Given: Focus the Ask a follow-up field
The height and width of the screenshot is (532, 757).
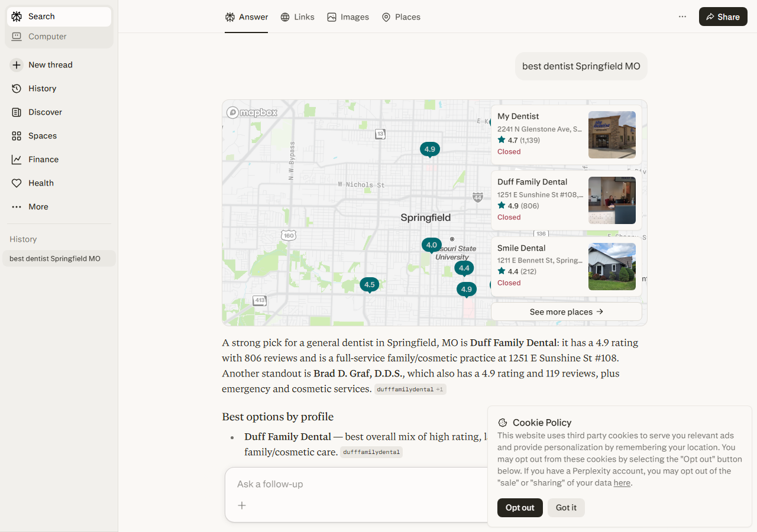Looking at the screenshot, I should (x=355, y=484).
